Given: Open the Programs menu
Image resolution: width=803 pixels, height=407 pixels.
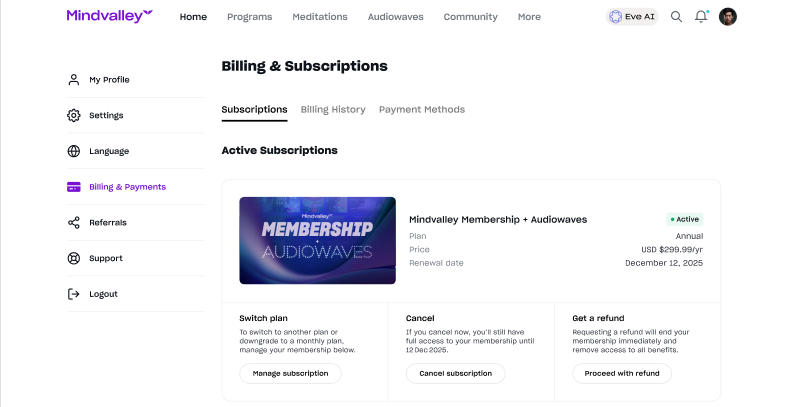Looking at the screenshot, I should pos(249,17).
